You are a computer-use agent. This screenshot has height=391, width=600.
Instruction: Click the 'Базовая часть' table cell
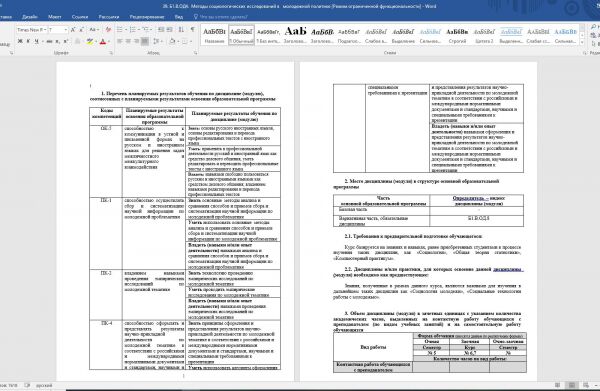[382, 210]
